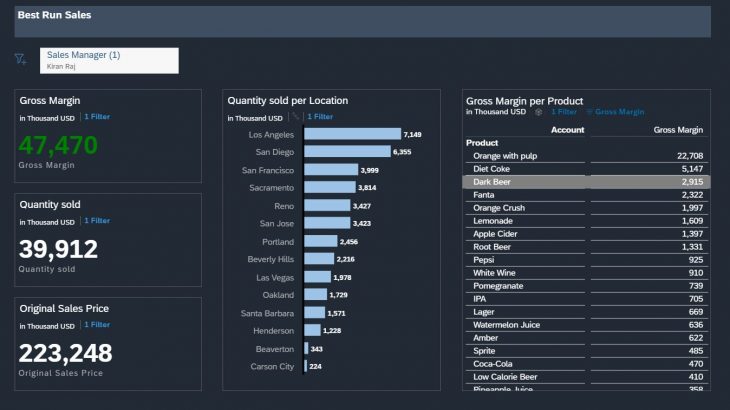Click 1 Filter link in Quantity sold per Location chart

[320, 117]
